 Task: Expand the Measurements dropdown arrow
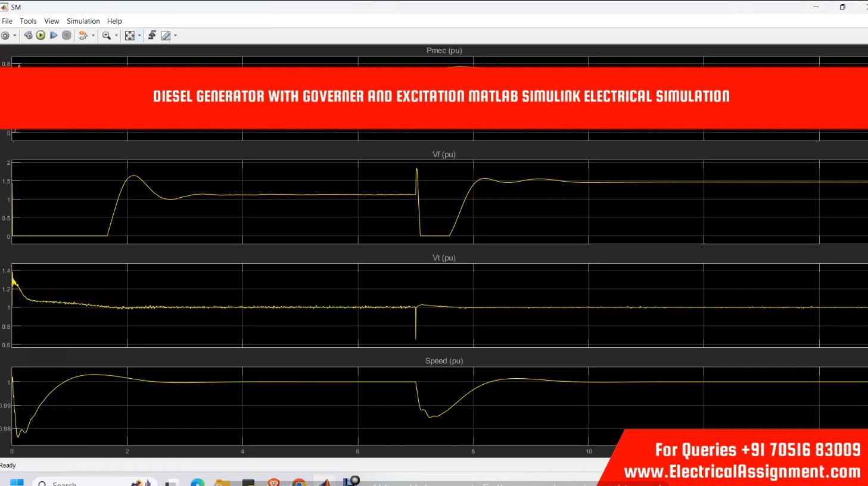[175, 36]
